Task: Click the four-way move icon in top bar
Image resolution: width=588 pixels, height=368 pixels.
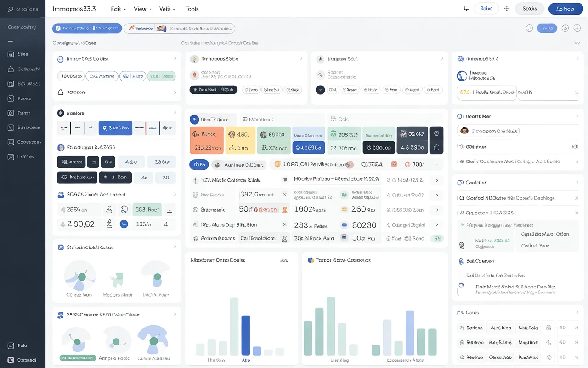Action: coord(507,9)
